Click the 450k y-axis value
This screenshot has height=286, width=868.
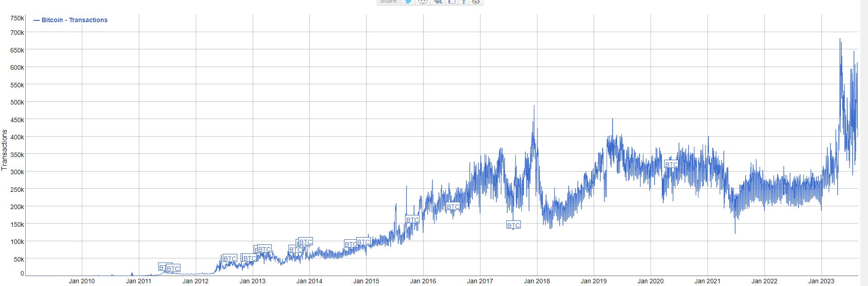17,120
